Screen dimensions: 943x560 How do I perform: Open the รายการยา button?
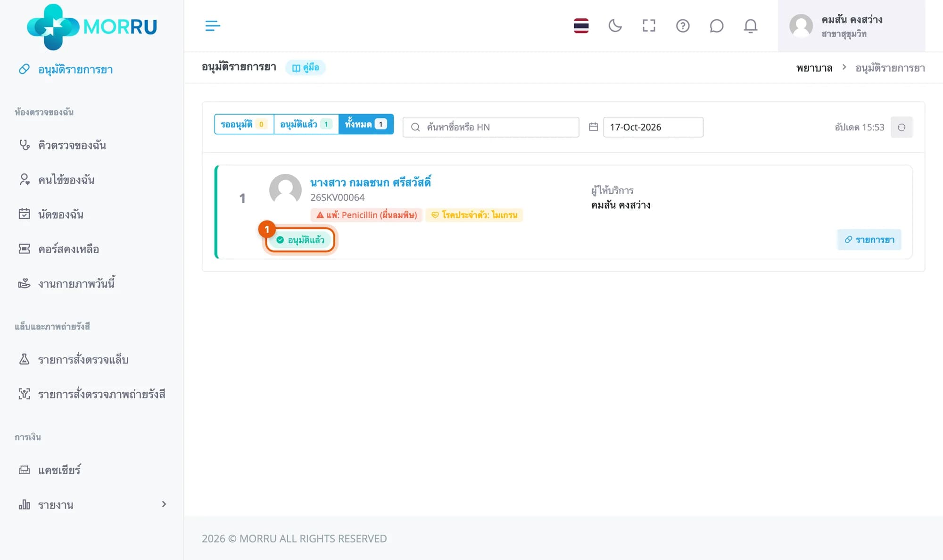click(869, 239)
